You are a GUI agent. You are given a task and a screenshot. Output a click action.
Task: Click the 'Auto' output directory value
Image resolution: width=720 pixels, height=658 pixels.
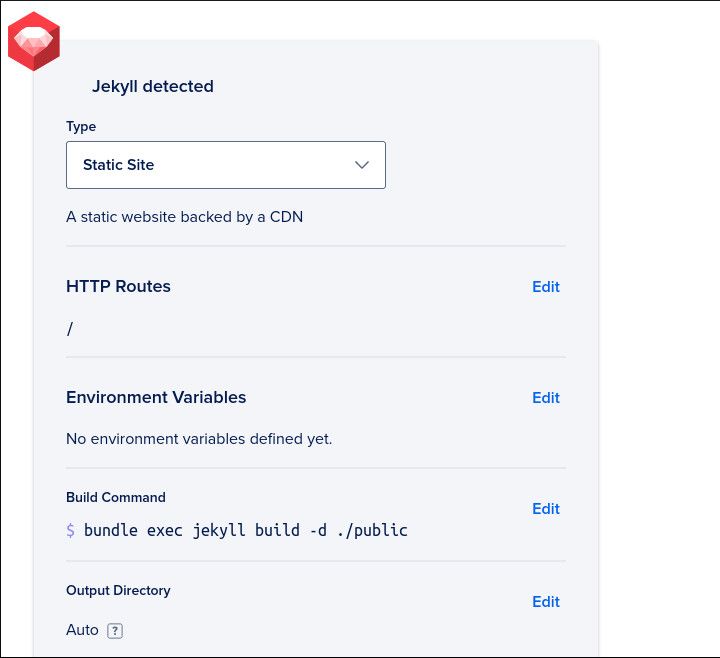[x=82, y=630]
